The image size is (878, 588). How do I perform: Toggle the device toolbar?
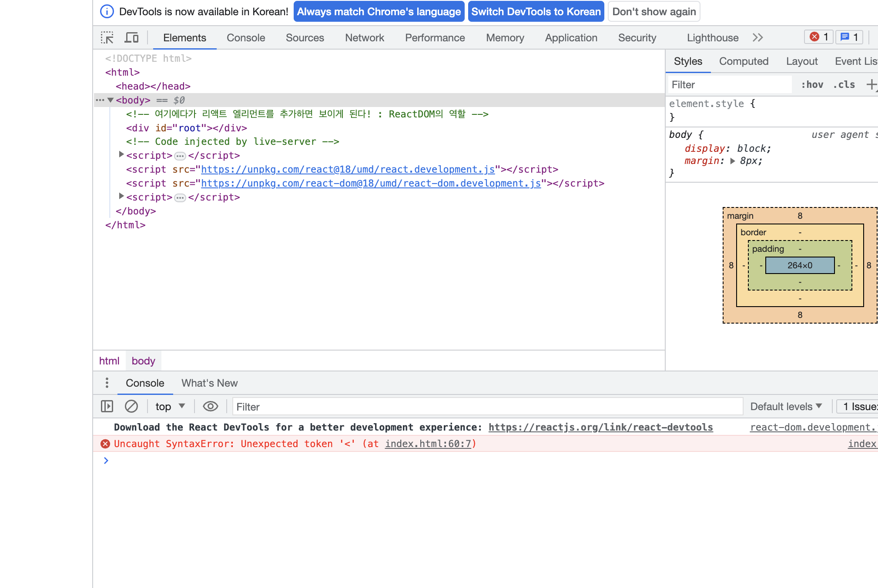pyautogui.click(x=131, y=38)
